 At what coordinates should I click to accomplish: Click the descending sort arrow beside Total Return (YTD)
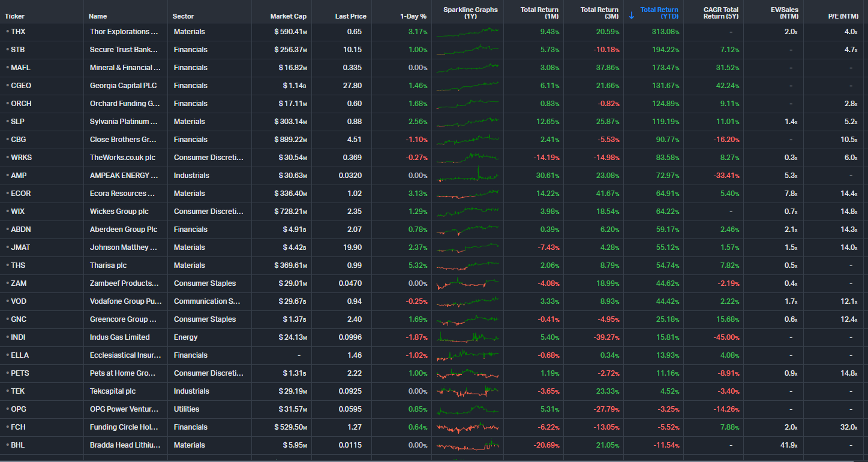(631, 16)
